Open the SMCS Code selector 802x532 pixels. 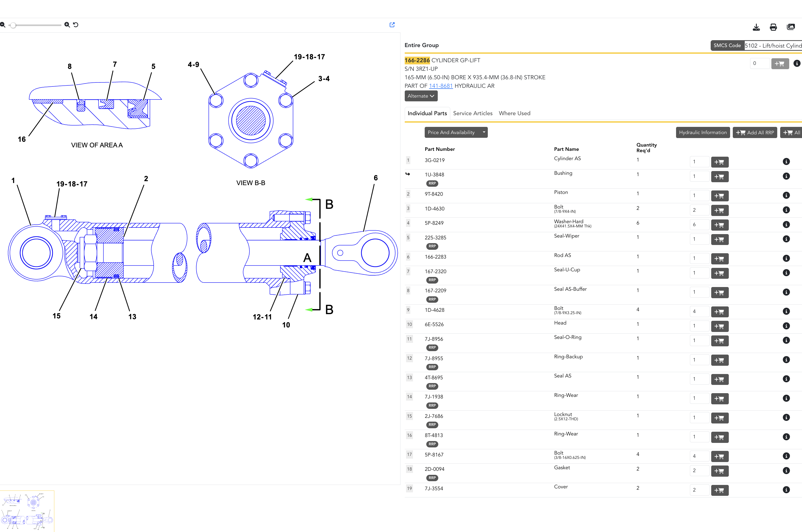click(x=773, y=45)
